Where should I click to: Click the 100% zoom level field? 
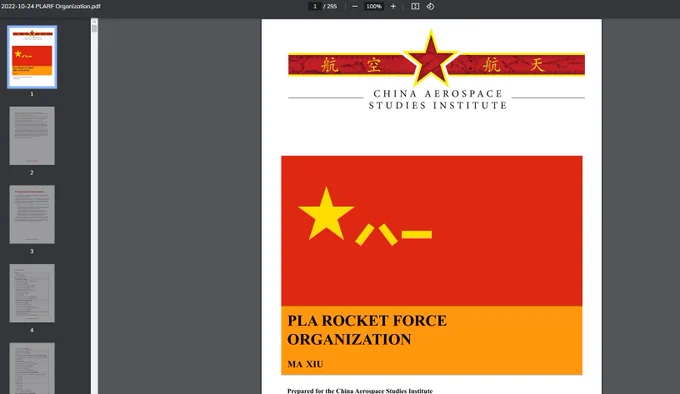(374, 7)
